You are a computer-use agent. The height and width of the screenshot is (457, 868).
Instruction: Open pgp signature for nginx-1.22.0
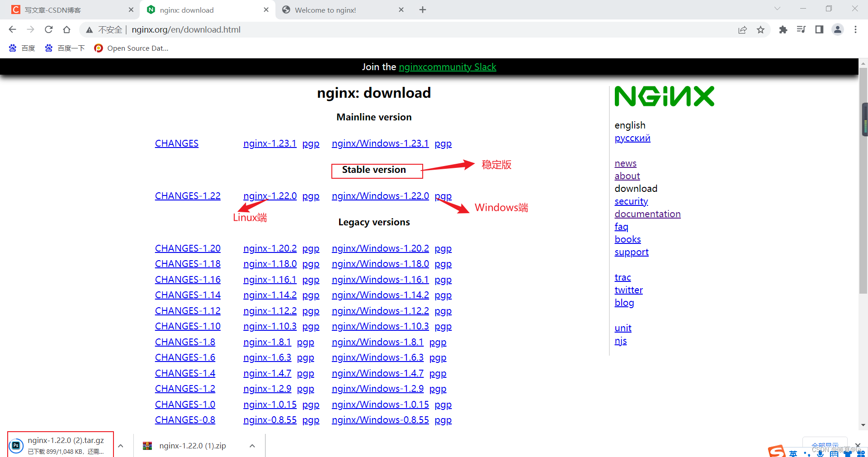coord(311,196)
